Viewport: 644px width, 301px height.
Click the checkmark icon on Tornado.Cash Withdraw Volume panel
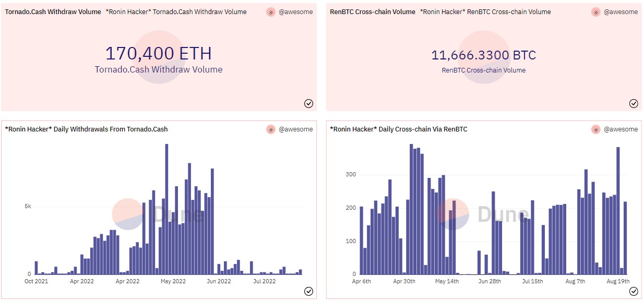pyautogui.click(x=308, y=103)
